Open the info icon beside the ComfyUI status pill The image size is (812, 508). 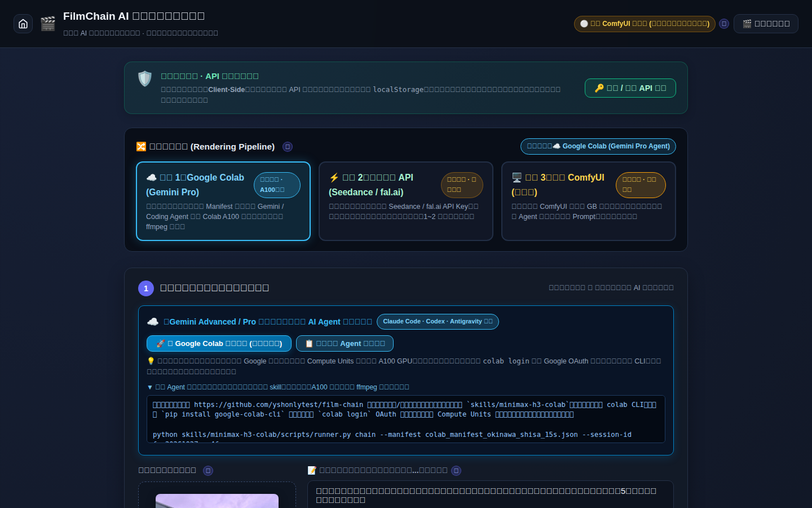tap(724, 24)
